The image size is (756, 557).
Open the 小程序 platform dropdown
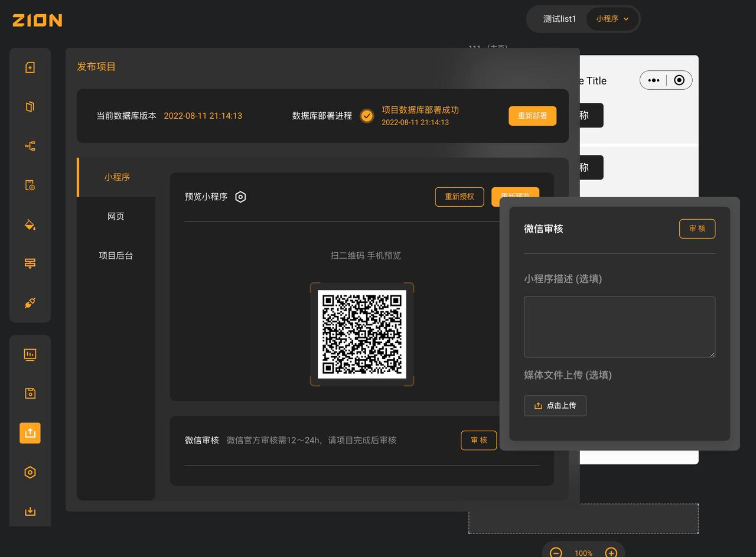click(612, 19)
